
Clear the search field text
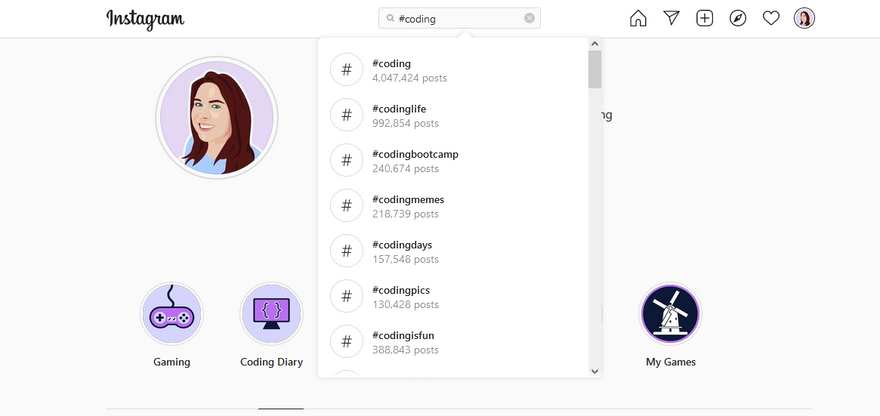530,18
